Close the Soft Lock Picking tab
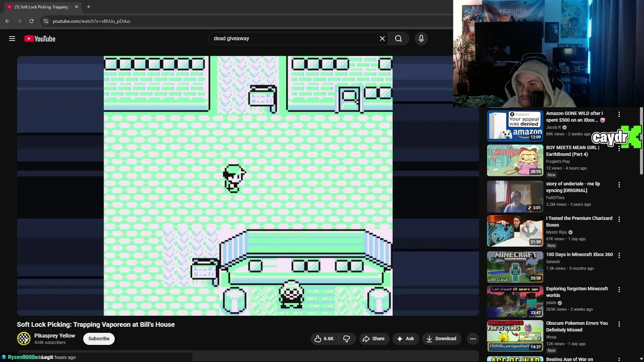 point(76,7)
